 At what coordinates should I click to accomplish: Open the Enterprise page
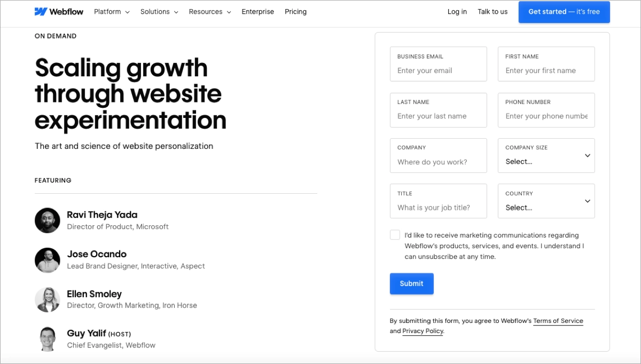pyautogui.click(x=257, y=11)
